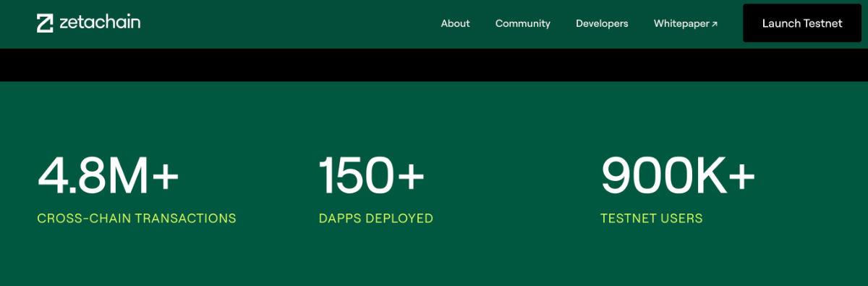Open the Developers navigation item
This screenshot has height=286, width=868.
point(602,23)
